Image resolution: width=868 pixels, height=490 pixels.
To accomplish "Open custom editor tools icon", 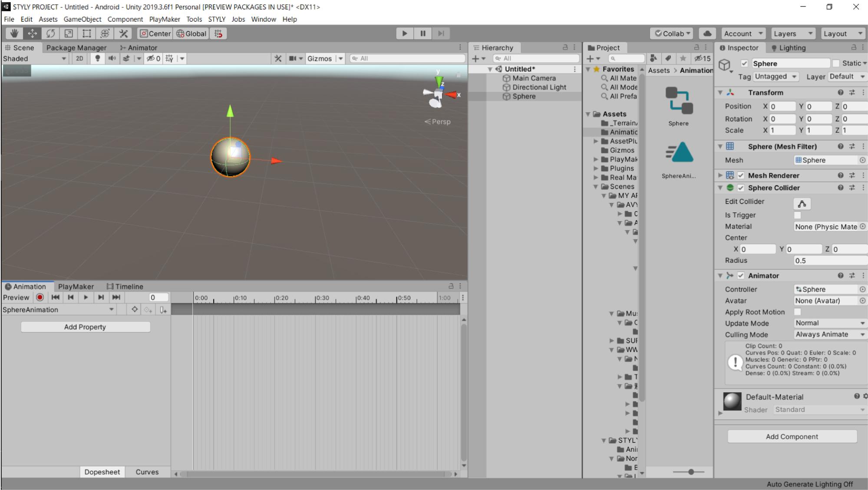I will pos(123,33).
